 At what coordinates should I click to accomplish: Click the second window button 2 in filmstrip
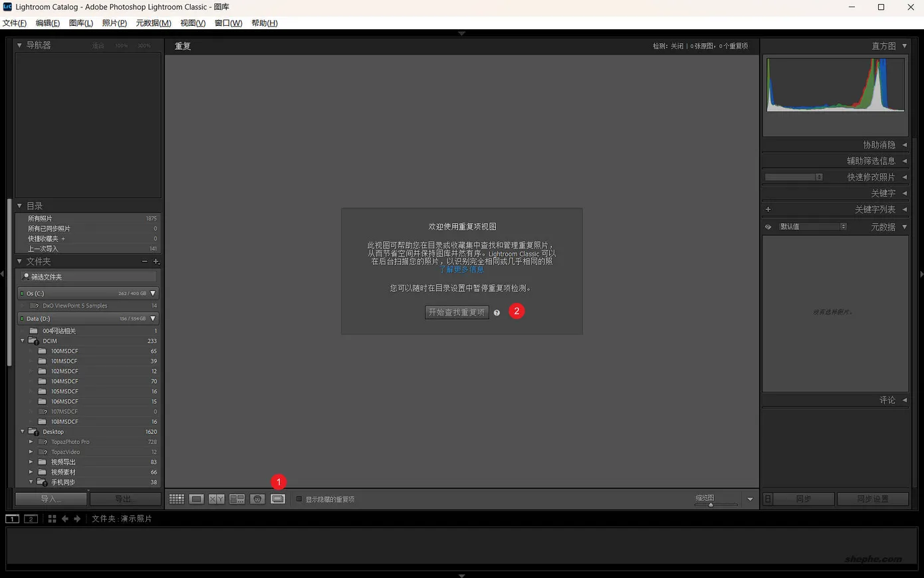click(x=31, y=519)
